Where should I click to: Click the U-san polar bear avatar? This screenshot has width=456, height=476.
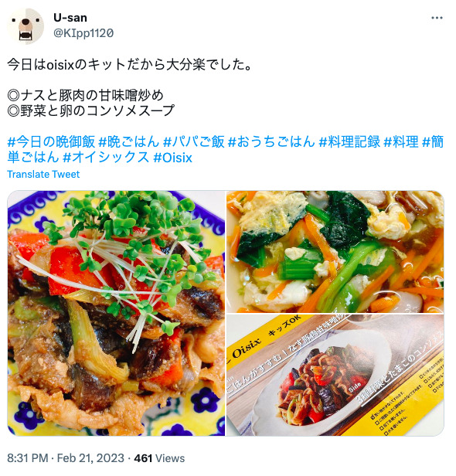[26, 26]
